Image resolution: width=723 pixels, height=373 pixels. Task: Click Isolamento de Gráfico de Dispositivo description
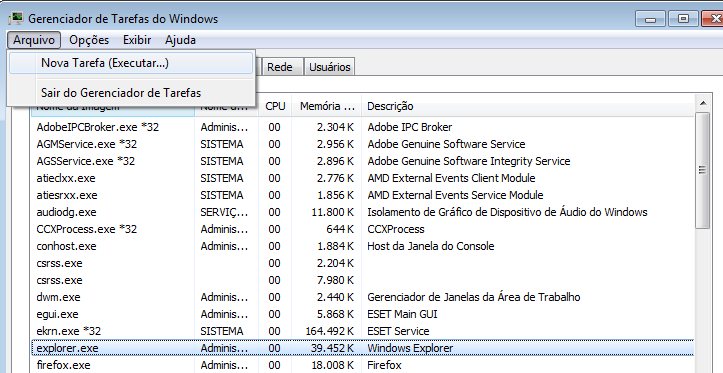(x=507, y=213)
